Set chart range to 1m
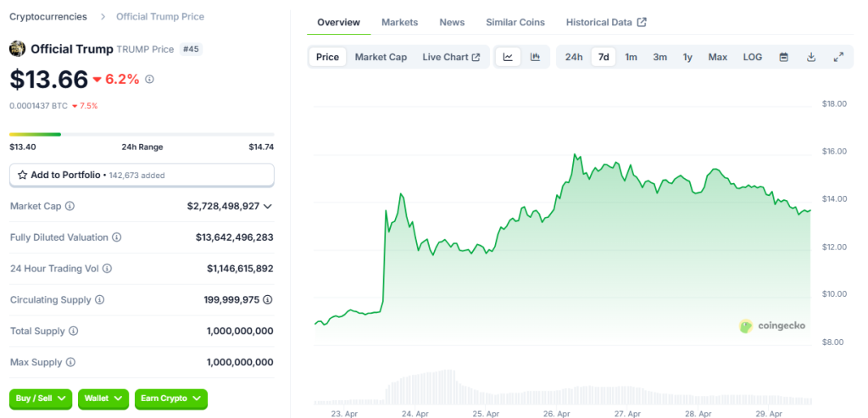 coord(631,57)
